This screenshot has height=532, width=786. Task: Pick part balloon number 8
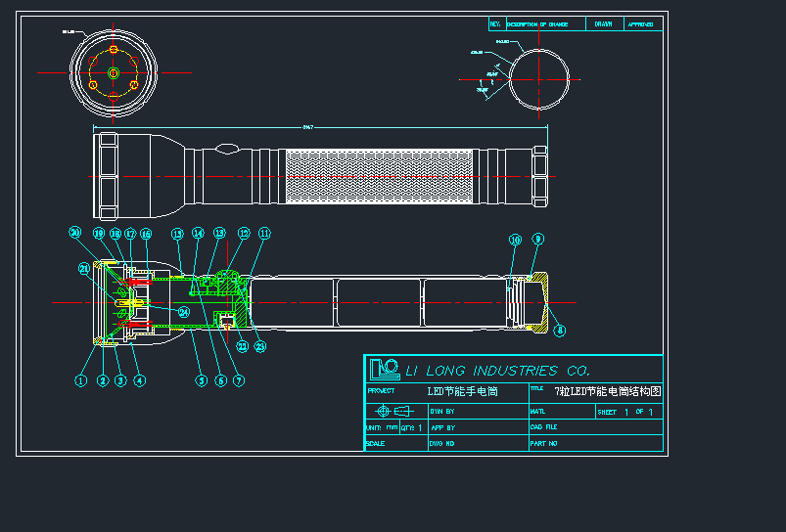560,331
